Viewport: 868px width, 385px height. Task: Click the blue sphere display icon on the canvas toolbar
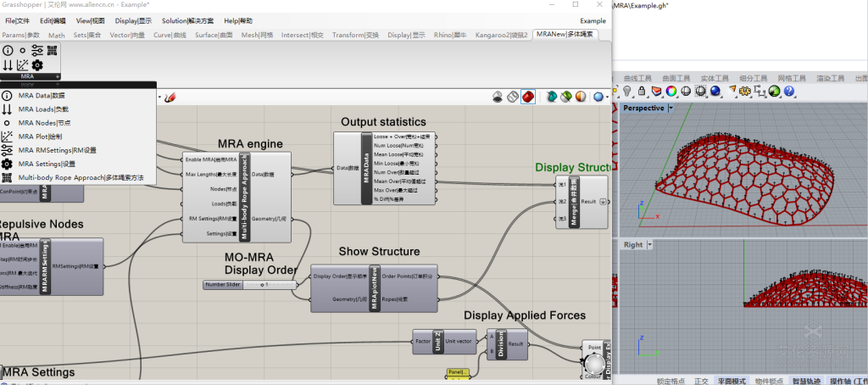[598, 97]
